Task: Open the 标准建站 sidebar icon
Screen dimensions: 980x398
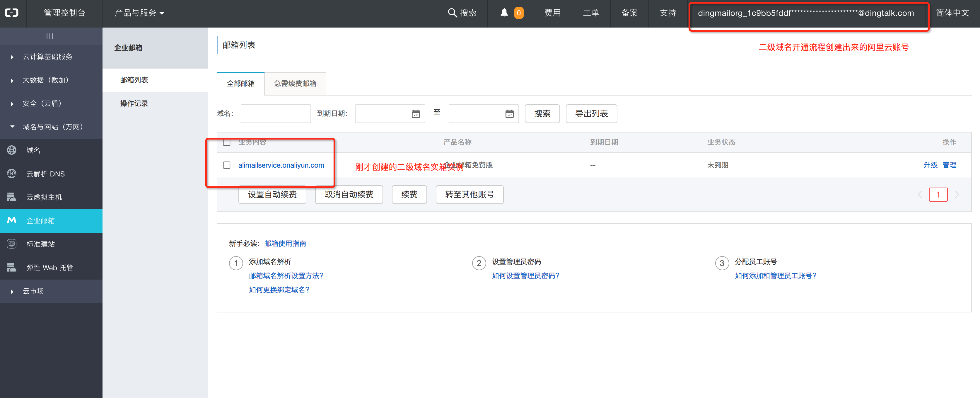Action: point(12,244)
